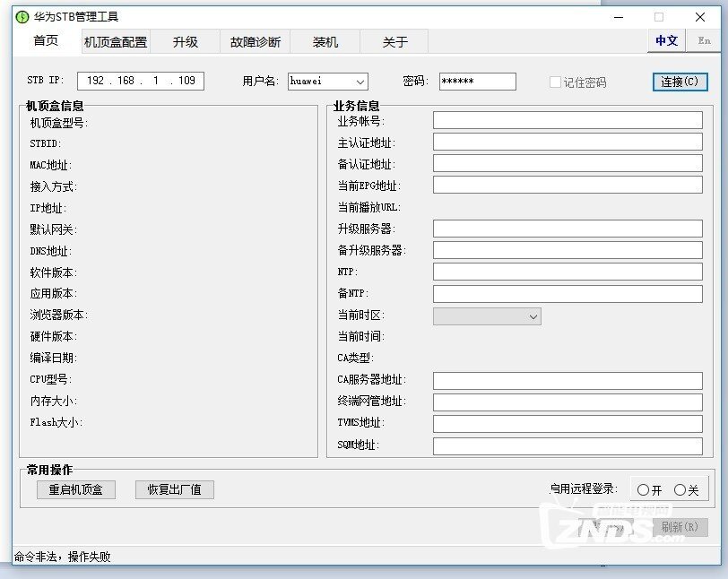Viewport: 728px width, 579px height.
Task: Click the TVMS地址 input field
Action: tap(568, 423)
